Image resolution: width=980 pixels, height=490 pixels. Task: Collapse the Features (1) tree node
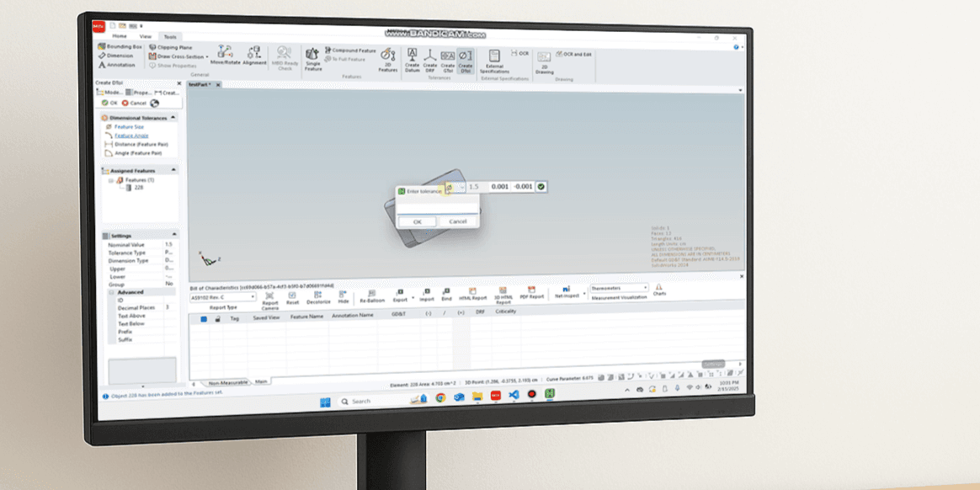coord(110,180)
